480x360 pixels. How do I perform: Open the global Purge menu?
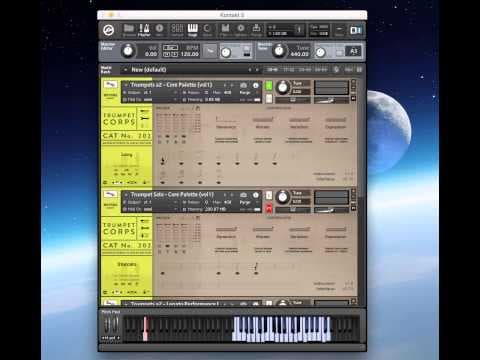[x=256, y=30]
